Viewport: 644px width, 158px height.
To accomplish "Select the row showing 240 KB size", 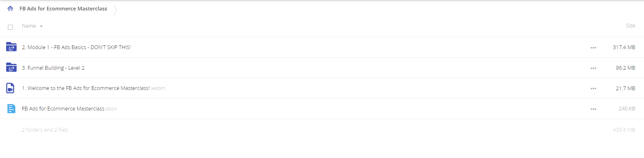I will 322,109.
